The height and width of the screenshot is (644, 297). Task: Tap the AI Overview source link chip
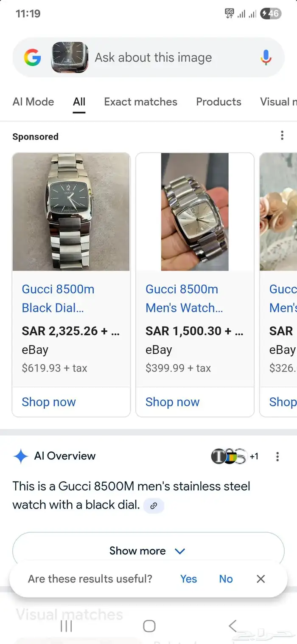click(x=154, y=505)
